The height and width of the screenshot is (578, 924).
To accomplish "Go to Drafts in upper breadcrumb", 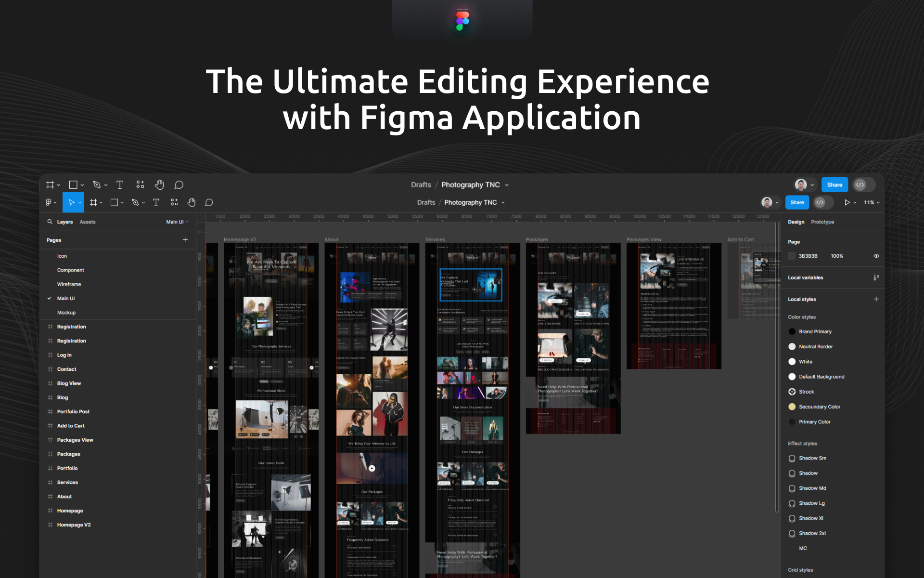I will (x=421, y=184).
